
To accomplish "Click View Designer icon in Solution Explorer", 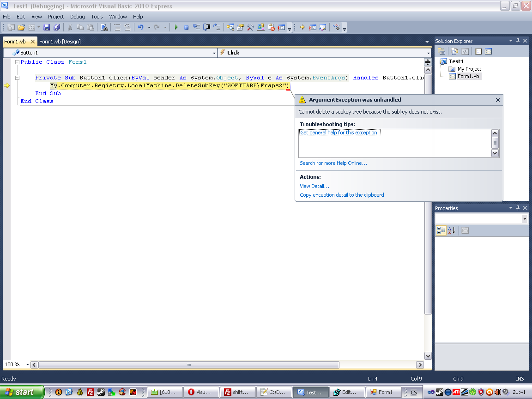I will click(488, 52).
